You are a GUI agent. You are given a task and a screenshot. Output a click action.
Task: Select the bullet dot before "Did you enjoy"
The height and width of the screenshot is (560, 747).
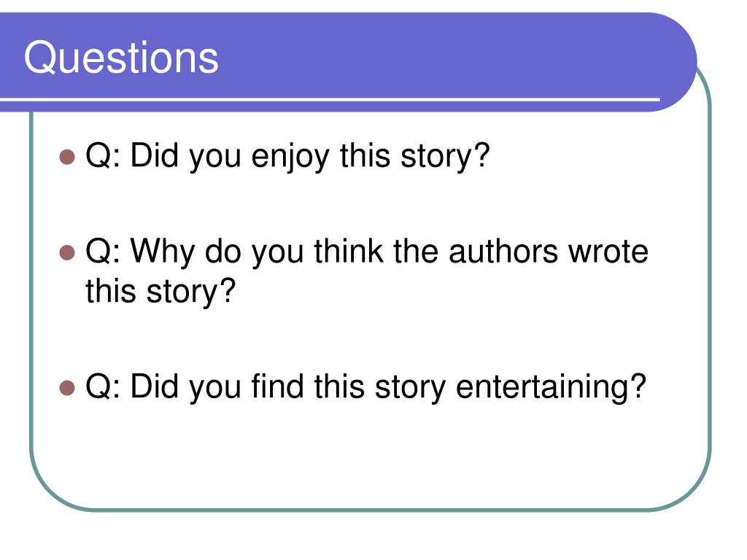67,157
